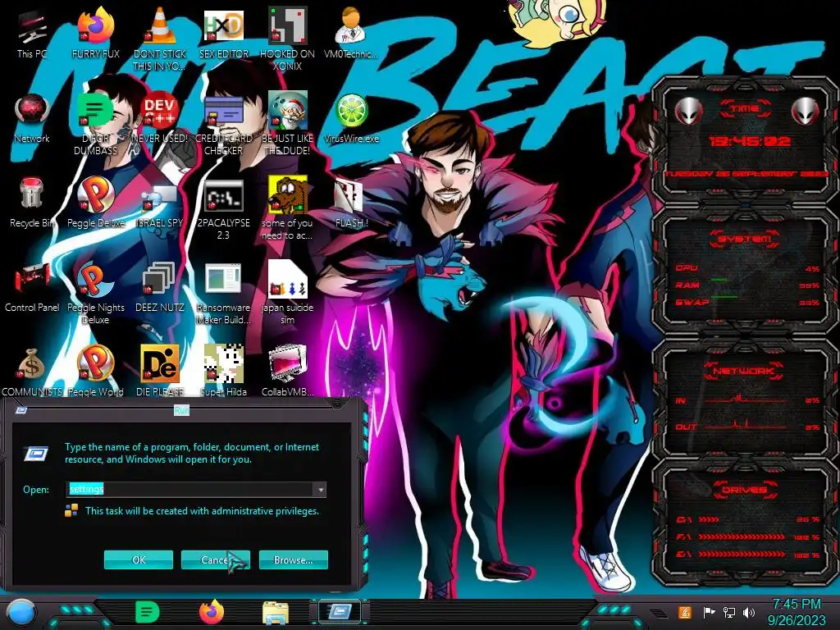
Task: Launch VirusWire.exe lime icon
Action: point(351,118)
